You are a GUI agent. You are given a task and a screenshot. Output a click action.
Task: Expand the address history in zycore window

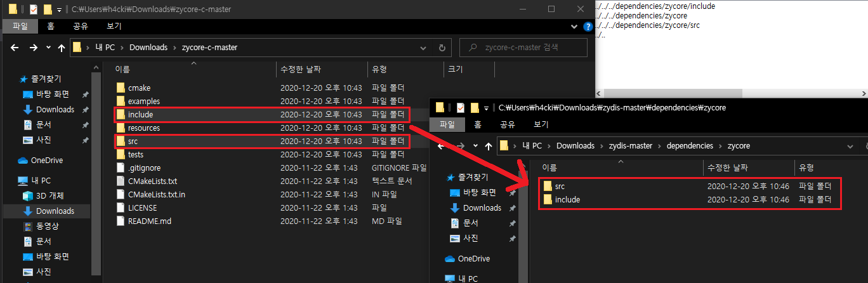coord(850,146)
